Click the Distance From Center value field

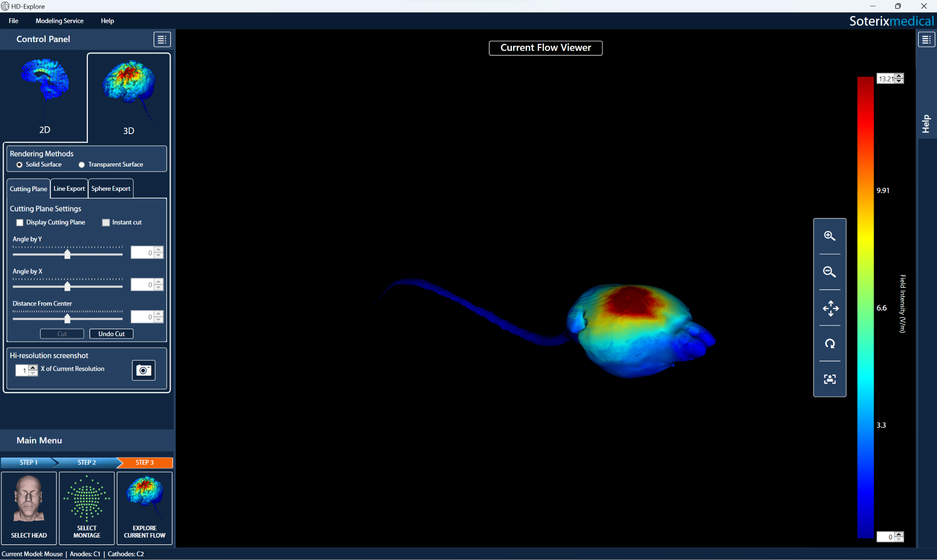coord(142,317)
